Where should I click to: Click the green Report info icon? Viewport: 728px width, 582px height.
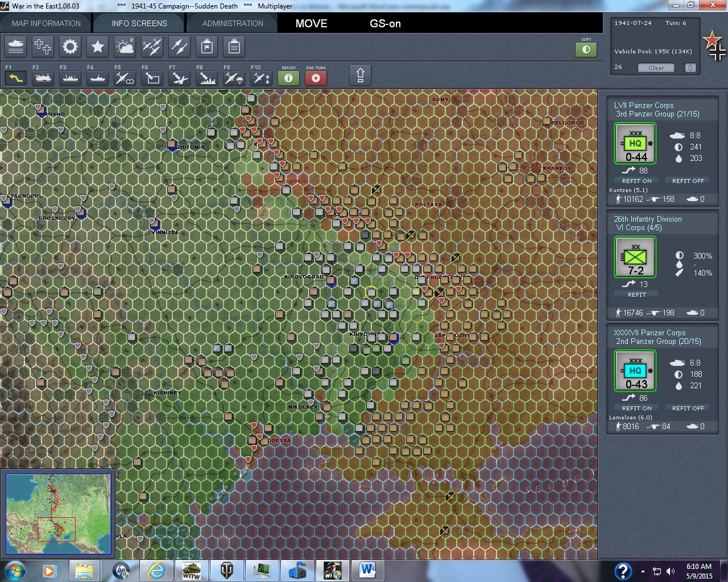pyautogui.click(x=288, y=78)
